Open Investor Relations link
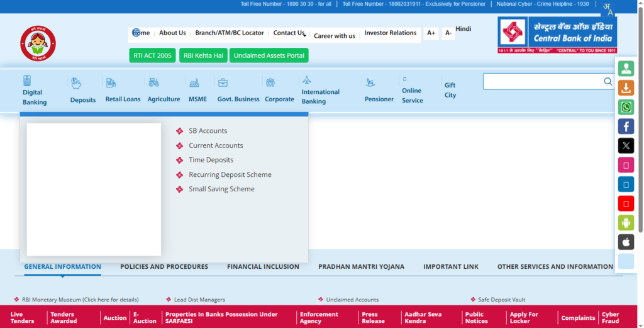Screen dimensions: 644x328 click(x=390, y=33)
